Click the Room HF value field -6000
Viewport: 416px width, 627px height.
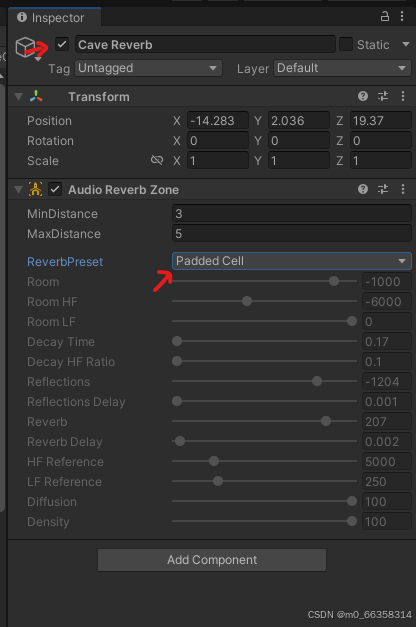387,302
